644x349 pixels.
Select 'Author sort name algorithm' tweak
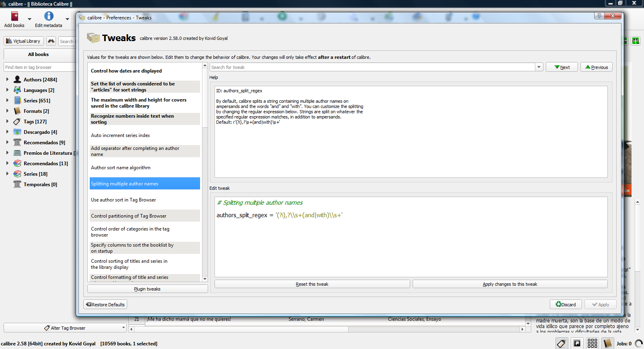[x=145, y=167]
